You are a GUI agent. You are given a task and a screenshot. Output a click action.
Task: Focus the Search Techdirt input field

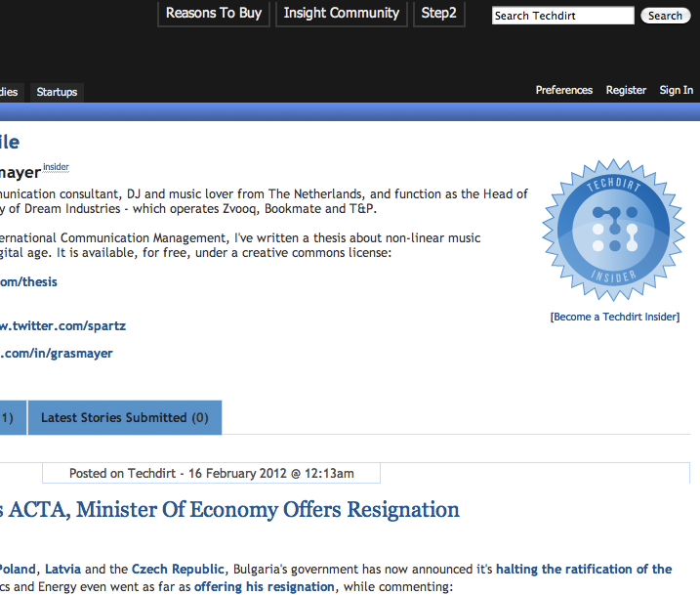pos(562,16)
